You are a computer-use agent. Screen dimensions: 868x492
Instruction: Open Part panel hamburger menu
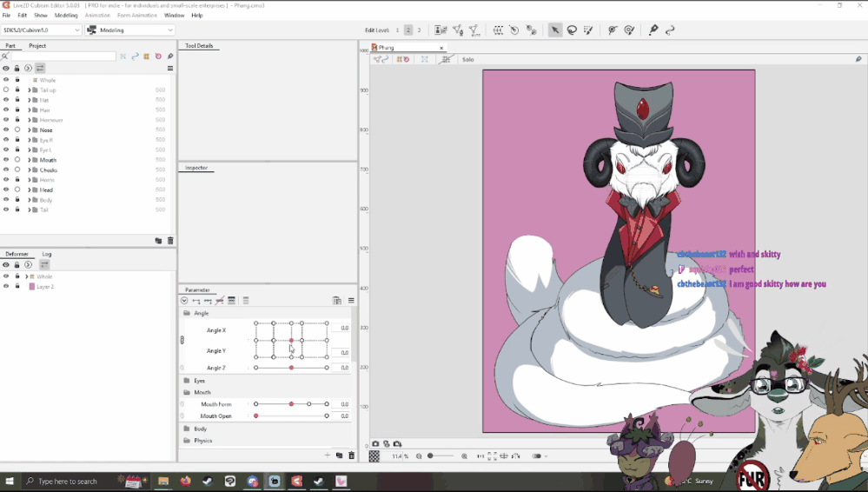pyautogui.click(x=170, y=68)
